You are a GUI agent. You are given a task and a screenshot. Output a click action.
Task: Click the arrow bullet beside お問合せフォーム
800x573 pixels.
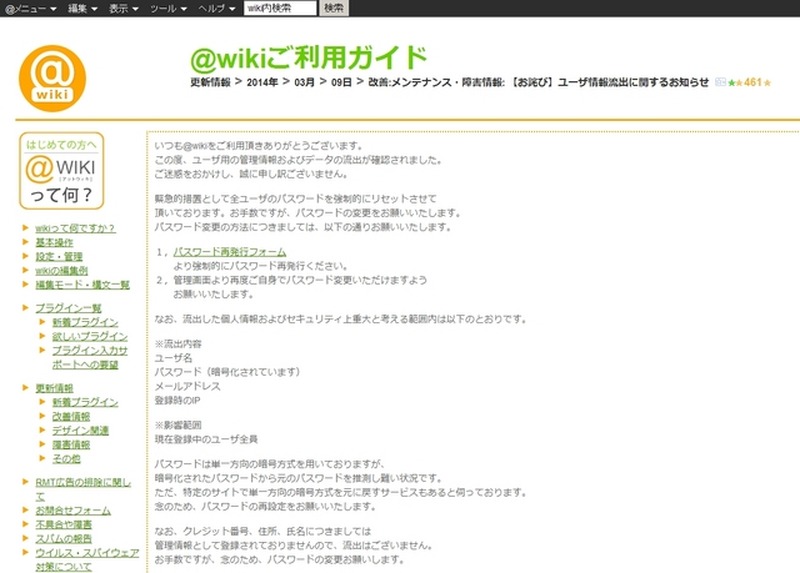(26, 510)
